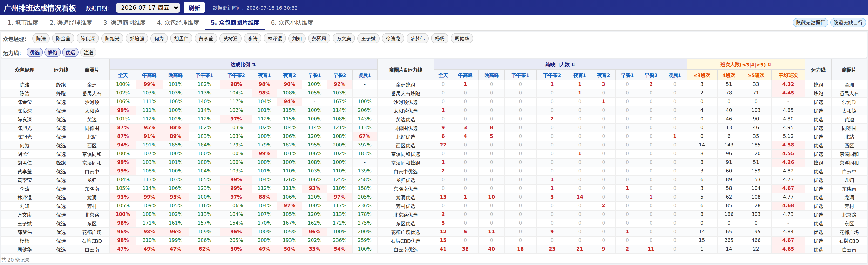Toggle 周健华 manager filter chip
This screenshot has height=265, width=868.
point(462,39)
